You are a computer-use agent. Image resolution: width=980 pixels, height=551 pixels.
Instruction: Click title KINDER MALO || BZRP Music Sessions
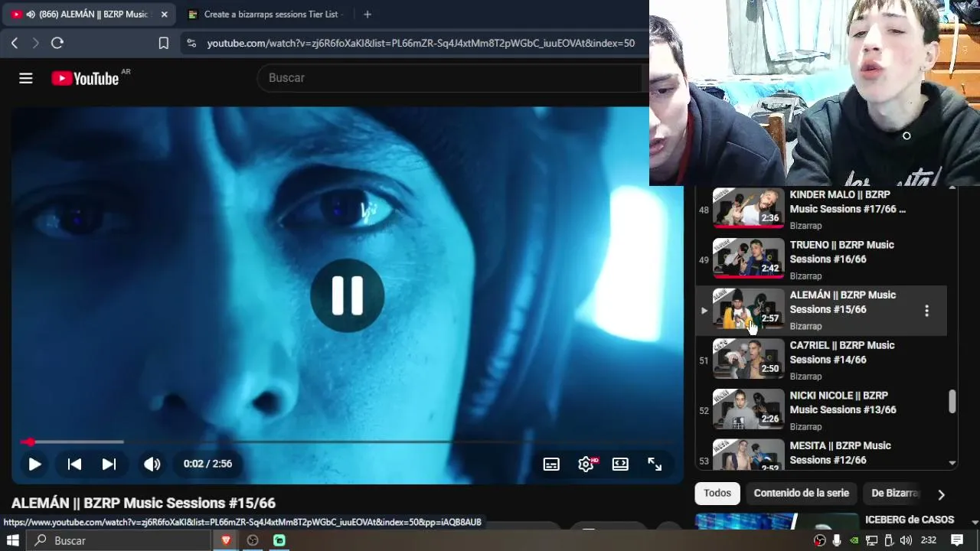click(848, 202)
